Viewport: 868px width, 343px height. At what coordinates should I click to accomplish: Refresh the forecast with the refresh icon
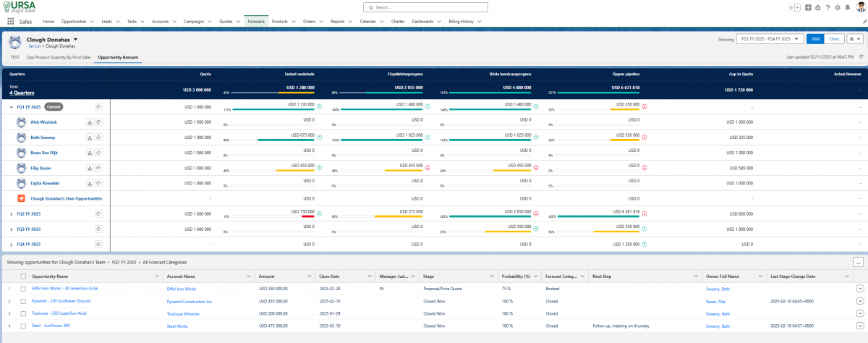click(861, 56)
